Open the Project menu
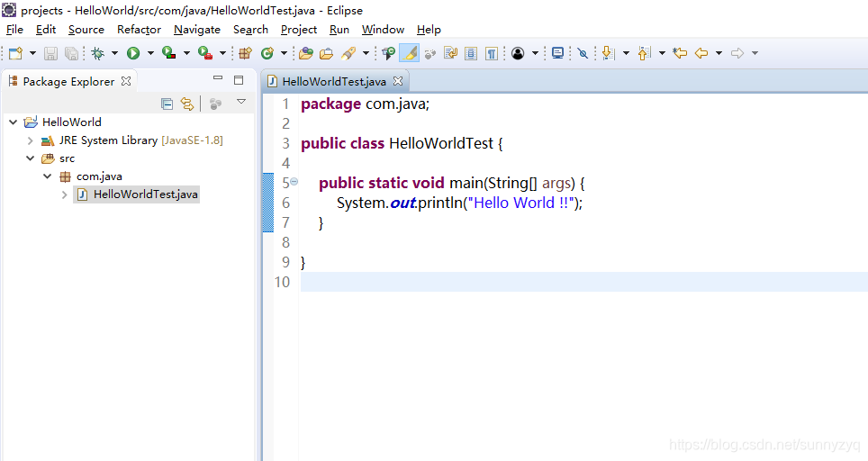This screenshot has height=461, width=868. [299, 30]
